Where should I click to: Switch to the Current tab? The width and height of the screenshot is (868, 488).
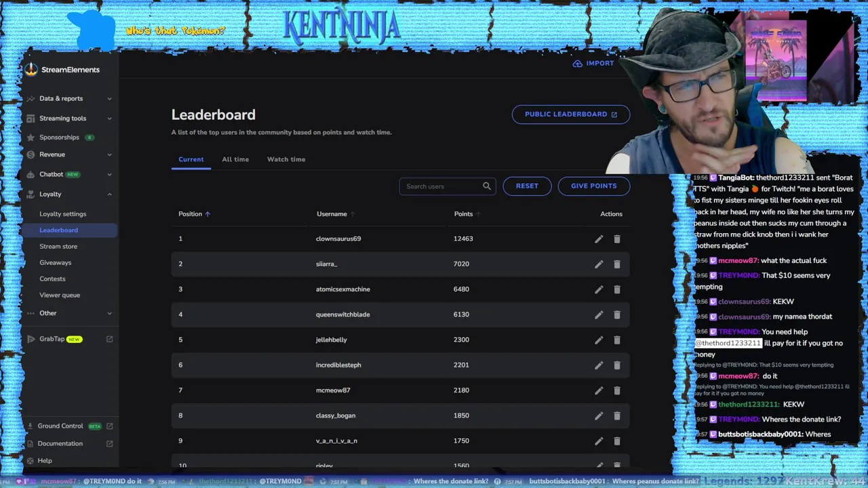click(x=191, y=159)
